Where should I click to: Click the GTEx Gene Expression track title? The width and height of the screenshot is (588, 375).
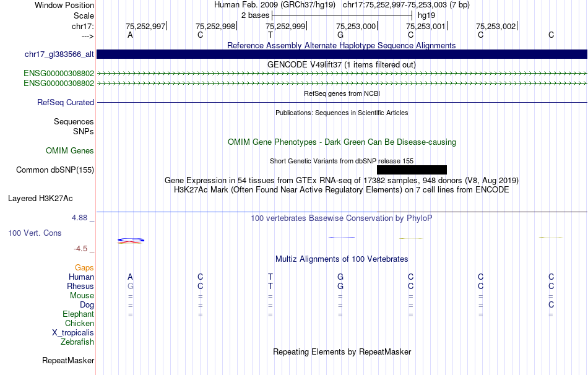point(342,180)
